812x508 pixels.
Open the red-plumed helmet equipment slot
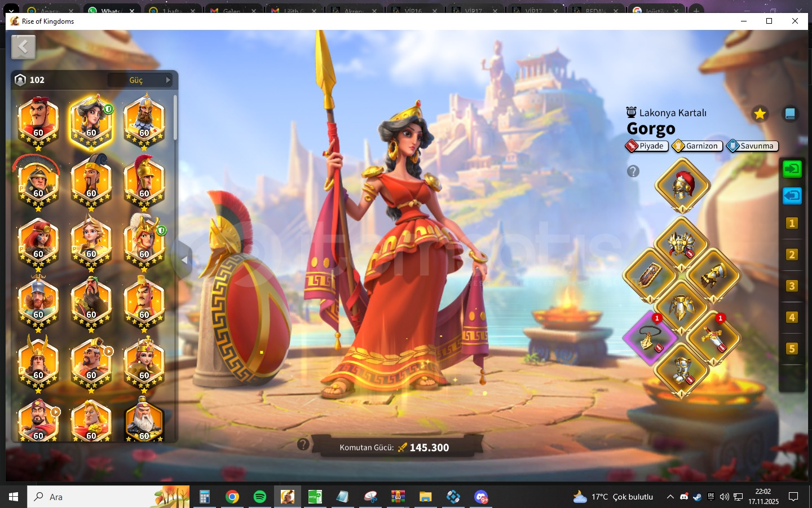tap(682, 186)
